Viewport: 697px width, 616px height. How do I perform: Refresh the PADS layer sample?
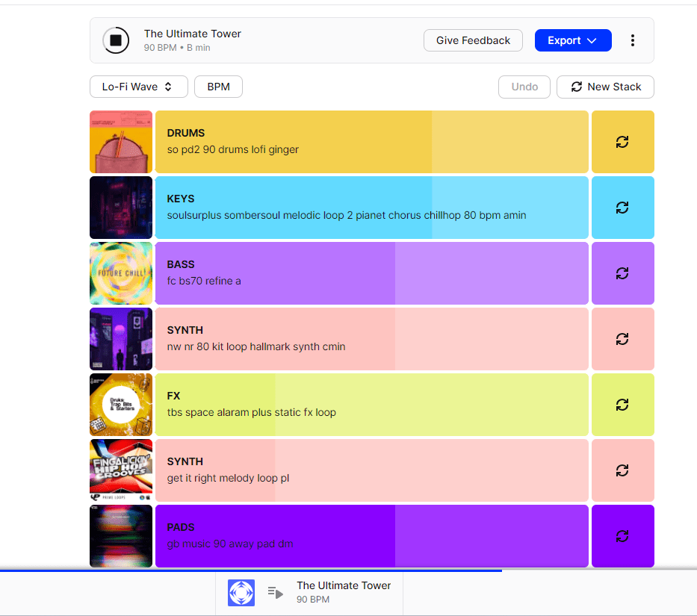tap(623, 536)
